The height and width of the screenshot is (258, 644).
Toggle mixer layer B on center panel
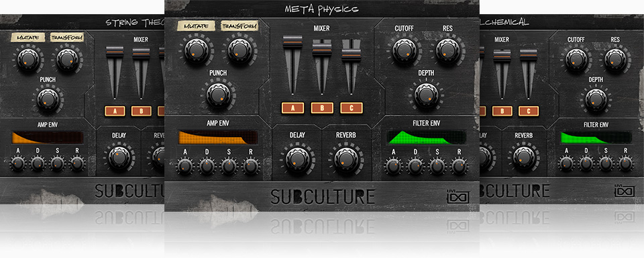pyautogui.click(x=322, y=108)
